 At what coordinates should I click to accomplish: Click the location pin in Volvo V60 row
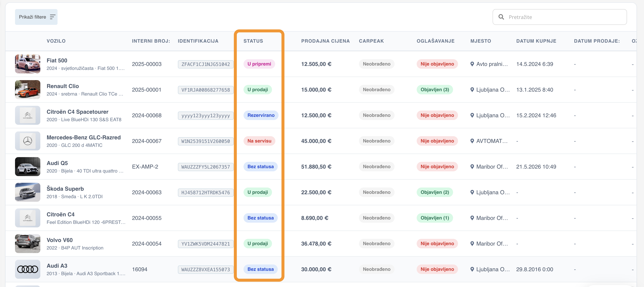(x=472, y=244)
